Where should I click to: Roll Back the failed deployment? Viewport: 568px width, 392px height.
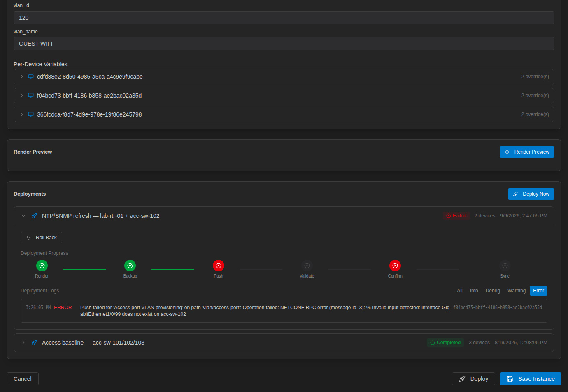tap(41, 238)
